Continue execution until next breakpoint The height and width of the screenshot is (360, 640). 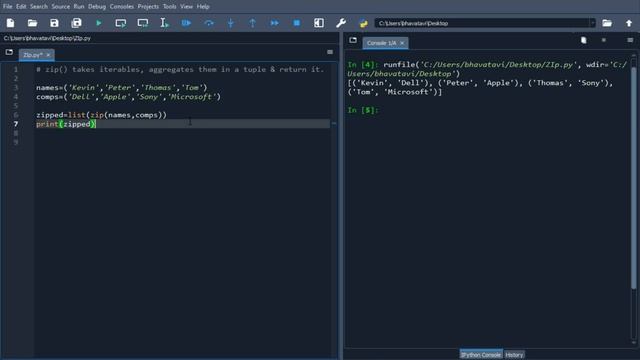pos(275,23)
